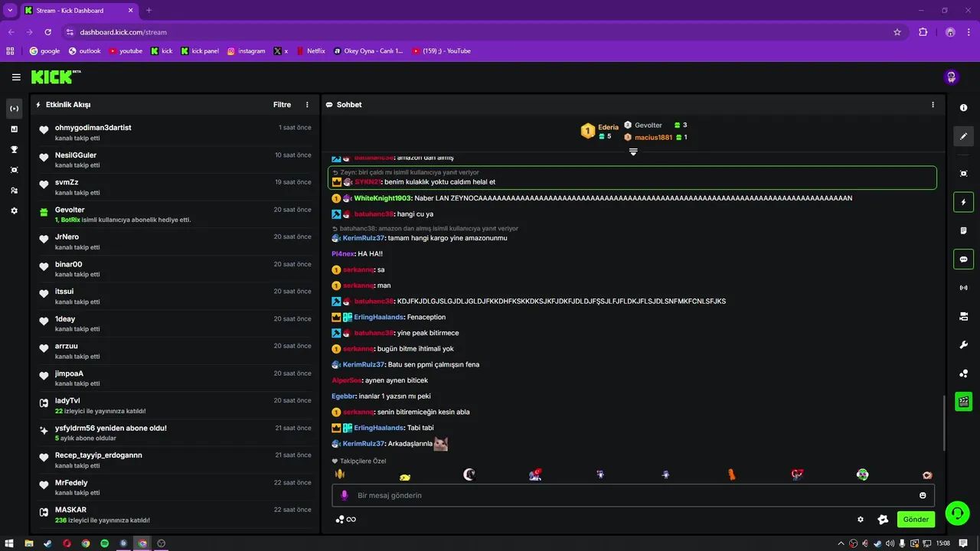Viewport: 980px width, 551px height.
Task: Open a new browser tab with the plus button
Action: pyautogui.click(x=149, y=11)
